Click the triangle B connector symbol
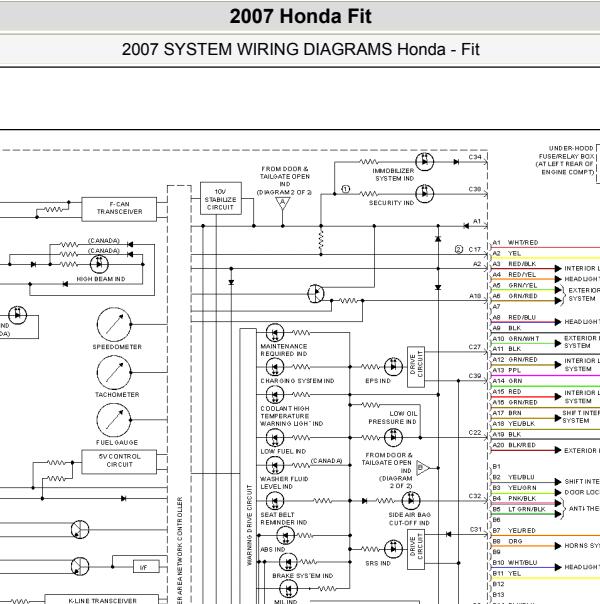Screen dimensions: 600x604 422,468
